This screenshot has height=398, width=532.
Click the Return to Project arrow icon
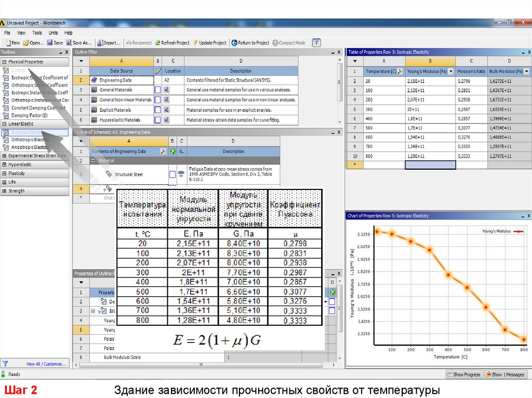coord(234,43)
